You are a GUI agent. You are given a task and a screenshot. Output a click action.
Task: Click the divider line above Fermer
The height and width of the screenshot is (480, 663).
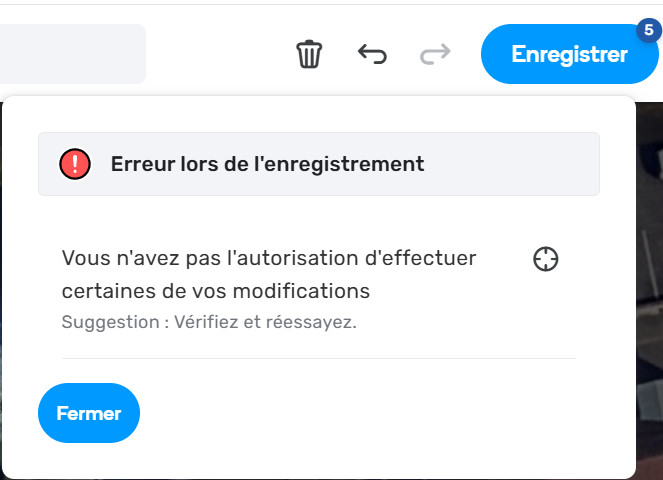(x=319, y=359)
